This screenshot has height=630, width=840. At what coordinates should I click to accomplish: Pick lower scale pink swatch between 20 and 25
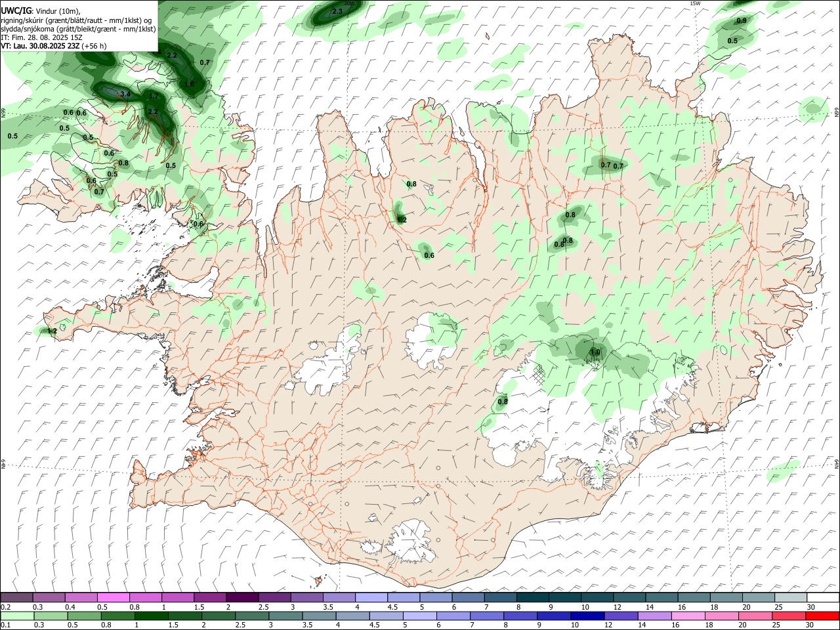coord(754,616)
